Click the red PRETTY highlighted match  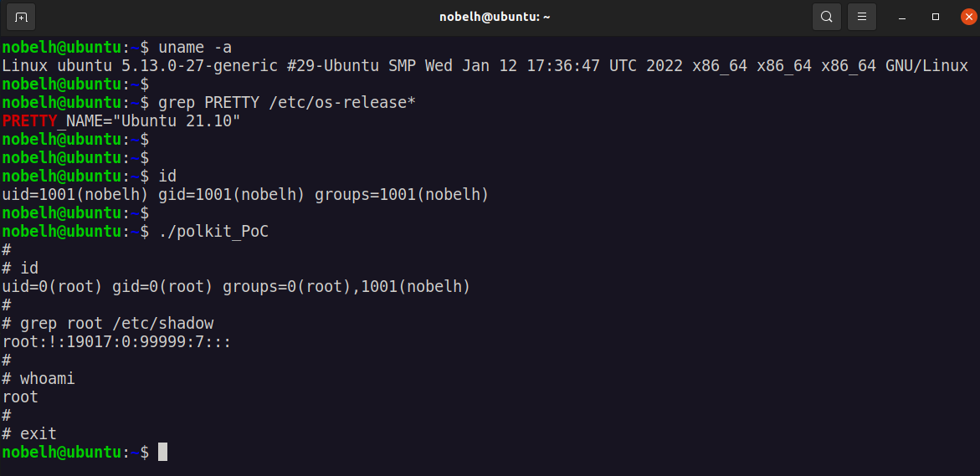point(29,121)
